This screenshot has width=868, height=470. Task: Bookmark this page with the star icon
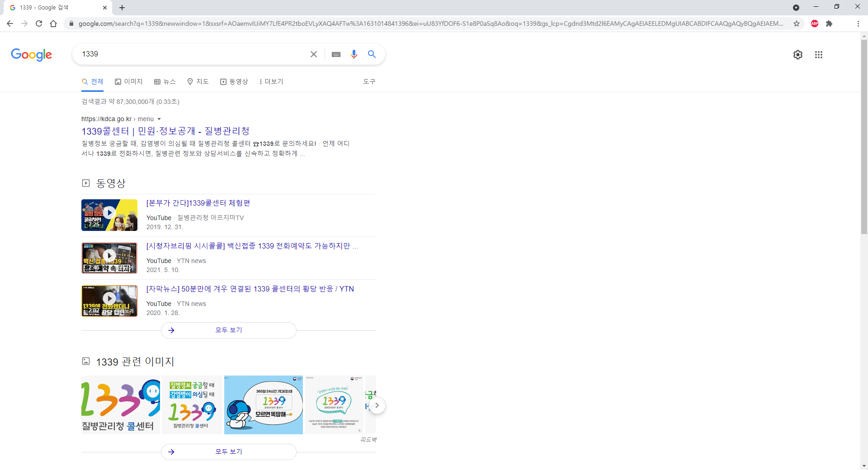[x=797, y=23]
